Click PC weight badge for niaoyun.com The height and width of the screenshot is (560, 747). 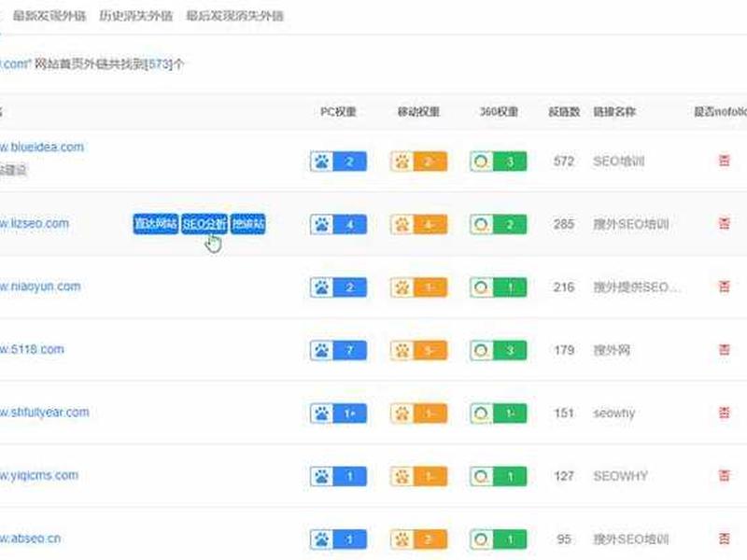click(x=338, y=287)
